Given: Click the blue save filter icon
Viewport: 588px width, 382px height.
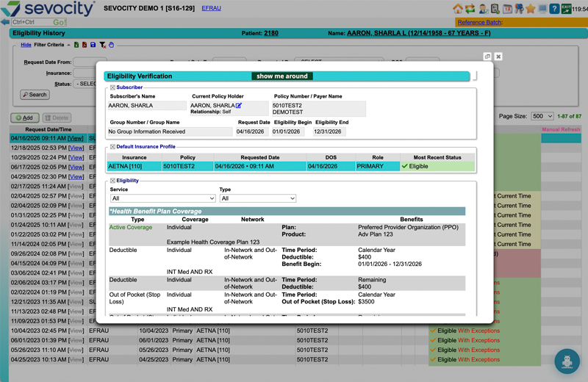Looking at the screenshot, I should 93,45.
